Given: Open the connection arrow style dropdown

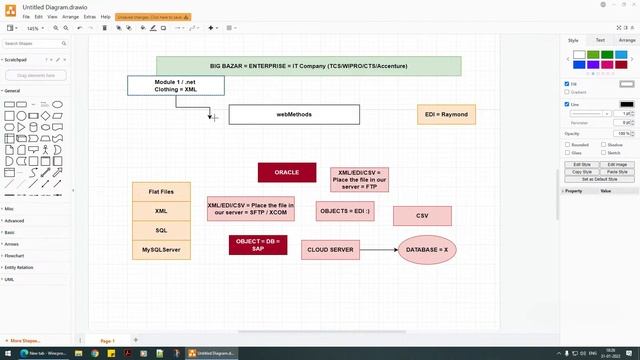Looking at the screenshot, I should tap(180, 28).
